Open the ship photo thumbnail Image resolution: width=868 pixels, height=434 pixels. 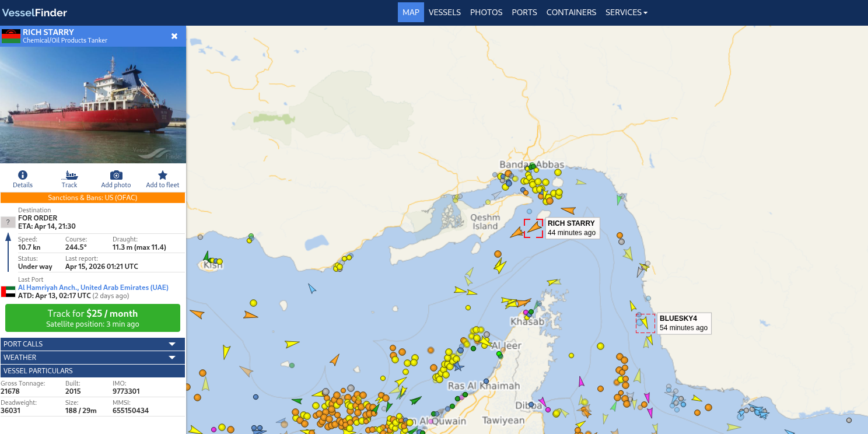[x=93, y=105]
